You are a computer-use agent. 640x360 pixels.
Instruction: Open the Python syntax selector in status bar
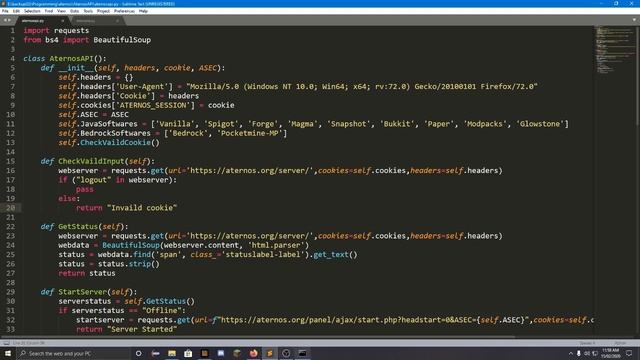click(620, 343)
